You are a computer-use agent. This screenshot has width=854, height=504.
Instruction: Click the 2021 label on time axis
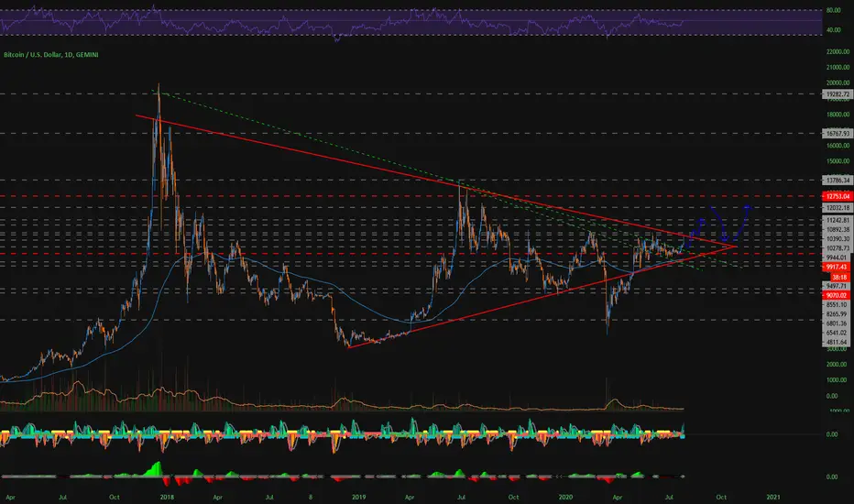pos(772,497)
